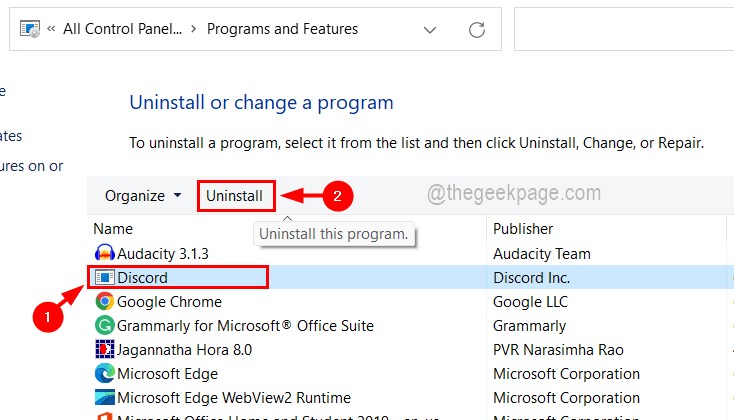Refresh the Programs and Features list
The width and height of the screenshot is (734, 420).
(476, 29)
